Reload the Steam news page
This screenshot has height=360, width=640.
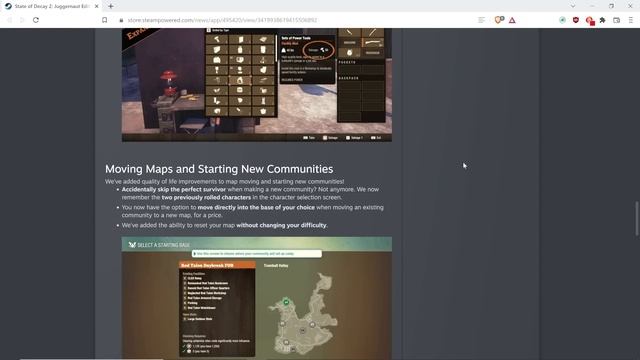[36, 20]
